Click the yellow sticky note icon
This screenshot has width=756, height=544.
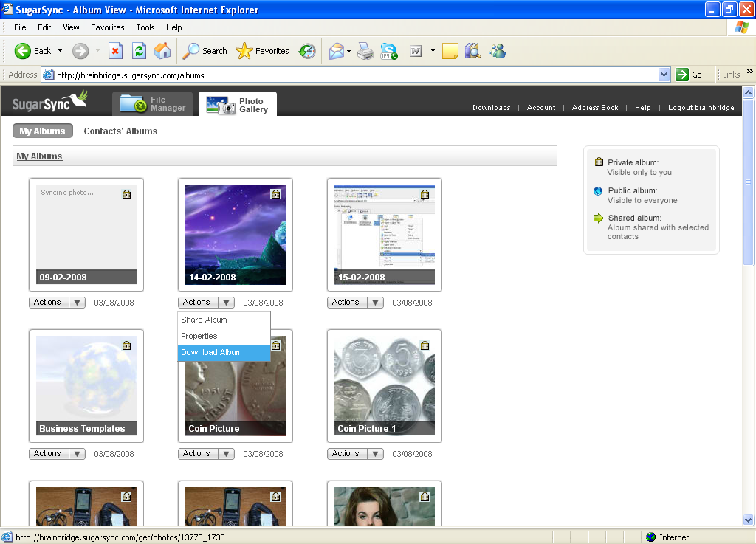450,51
